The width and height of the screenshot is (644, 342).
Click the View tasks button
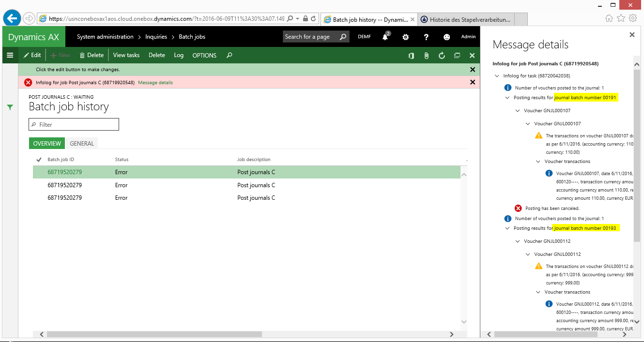(x=126, y=55)
